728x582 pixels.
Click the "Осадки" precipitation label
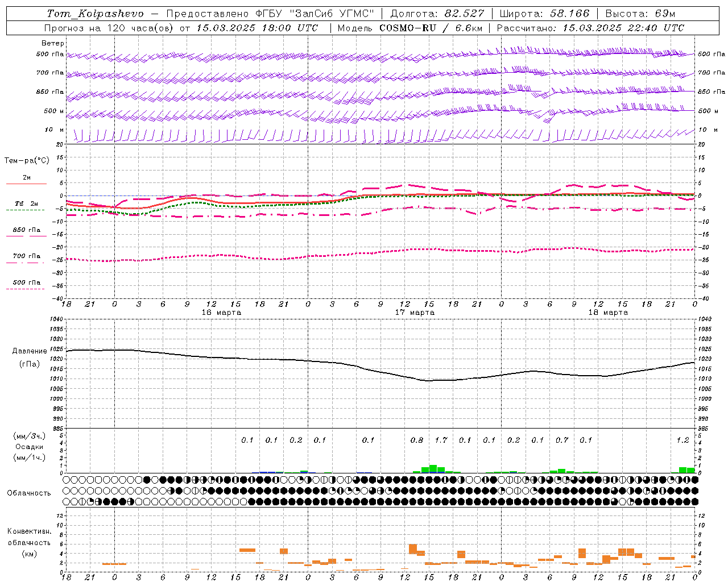(x=29, y=447)
